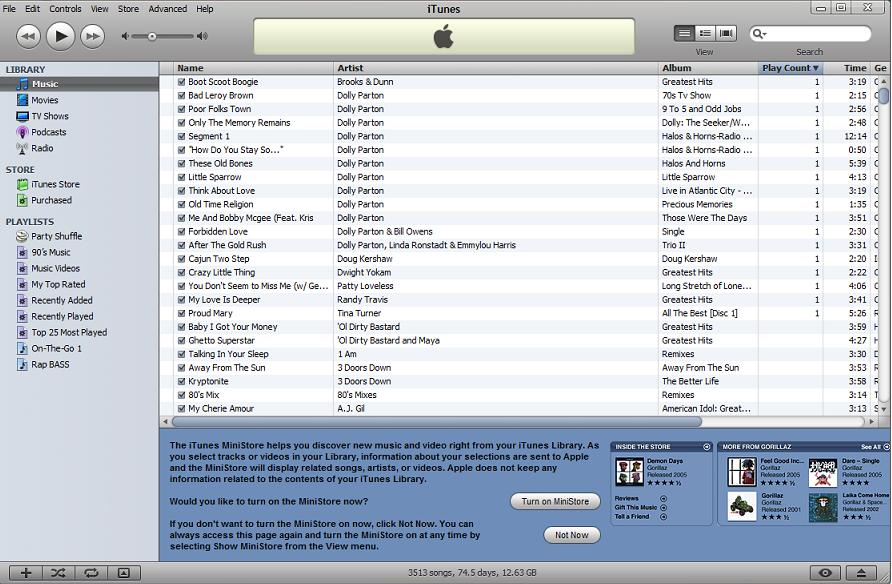
Task: Sort by the Time column header
Action: (847, 68)
